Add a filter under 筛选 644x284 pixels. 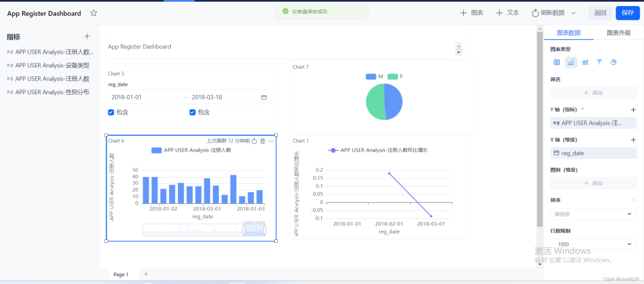(593, 93)
